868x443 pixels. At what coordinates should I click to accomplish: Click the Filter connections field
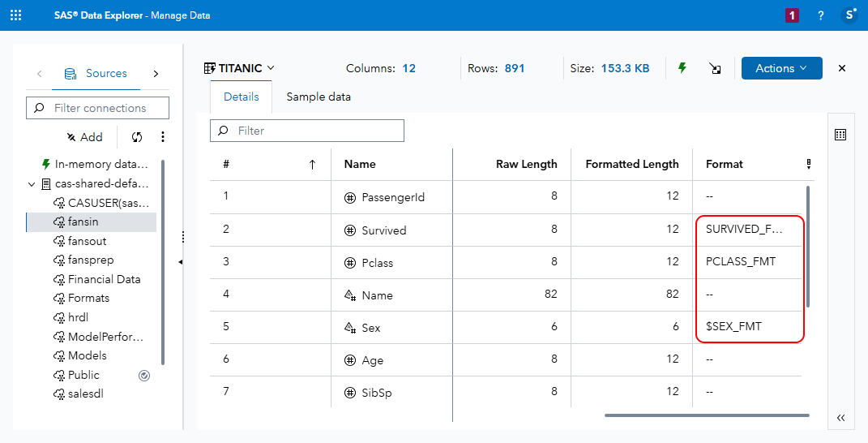[97, 108]
